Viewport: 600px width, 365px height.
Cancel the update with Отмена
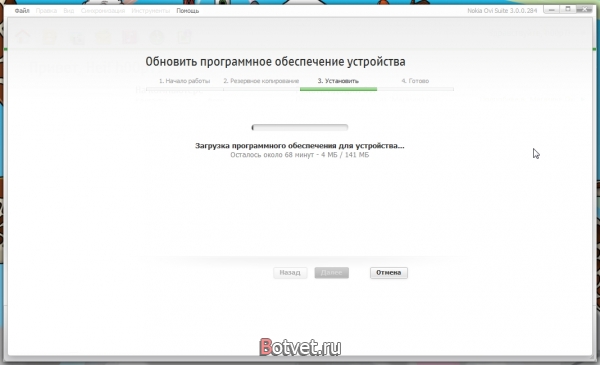pyautogui.click(x=389, y=273)
